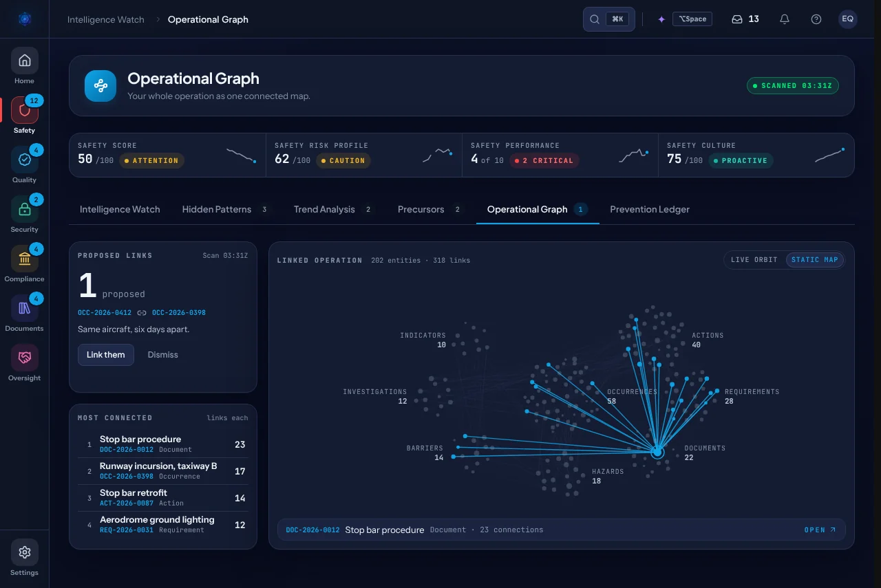Open the search box with ⌘K shortcut
881x588 pixels.
pyautogui.click(x=609, y=19)
